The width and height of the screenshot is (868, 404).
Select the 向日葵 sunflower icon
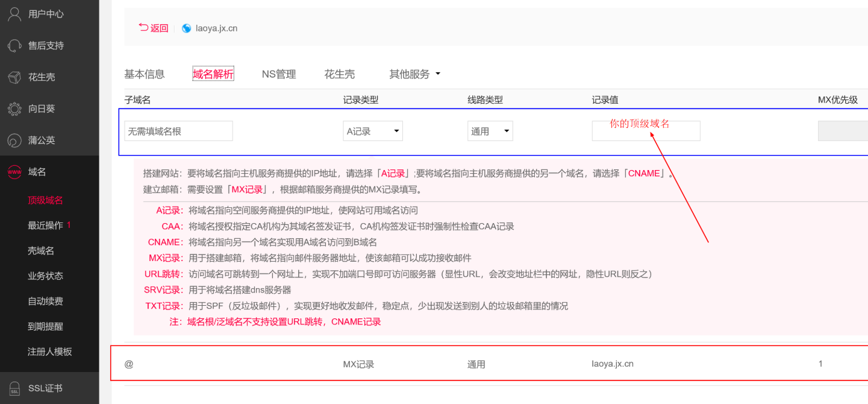(x=13, y=109)
